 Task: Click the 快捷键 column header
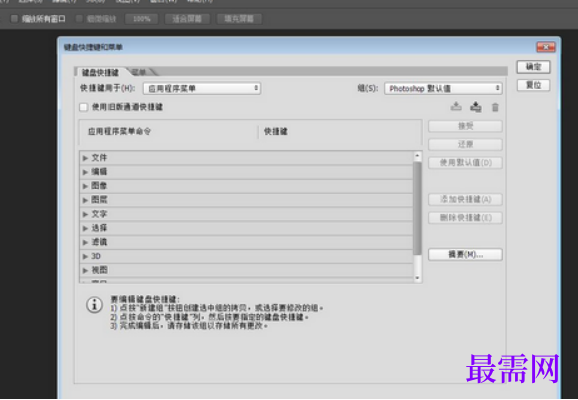(x=275, y=132)
